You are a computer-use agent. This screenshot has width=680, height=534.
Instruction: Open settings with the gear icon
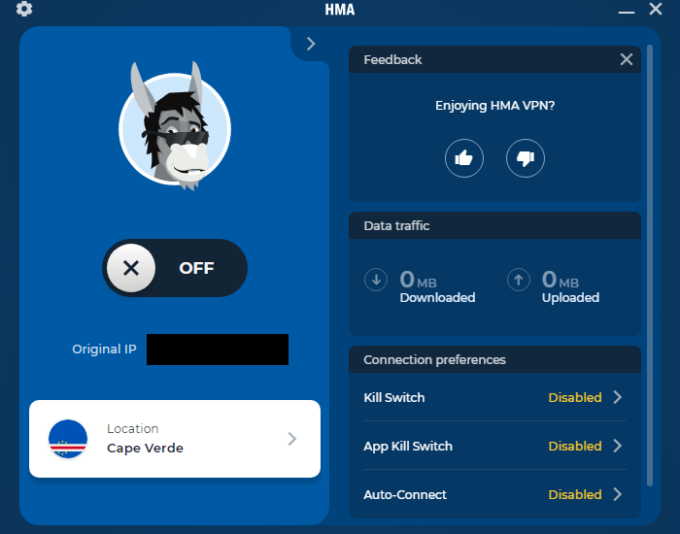click(x=24, y=9)
